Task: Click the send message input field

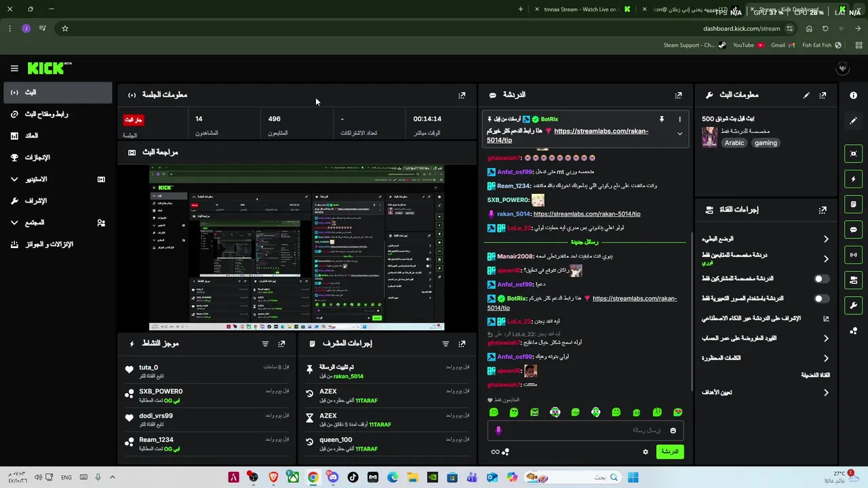Action: pos(585,430)
